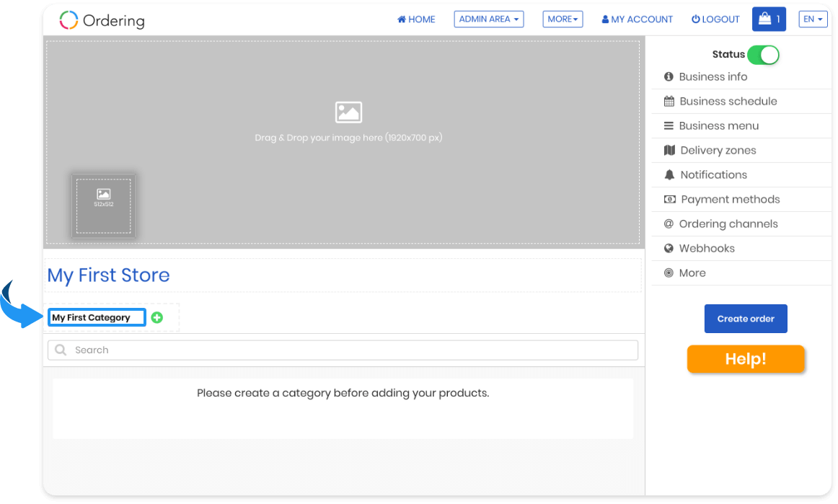Screen dimensions: 838x504
Task: Click the green plus add category icon
Action: pyautogui.click(x=157, y=317)
